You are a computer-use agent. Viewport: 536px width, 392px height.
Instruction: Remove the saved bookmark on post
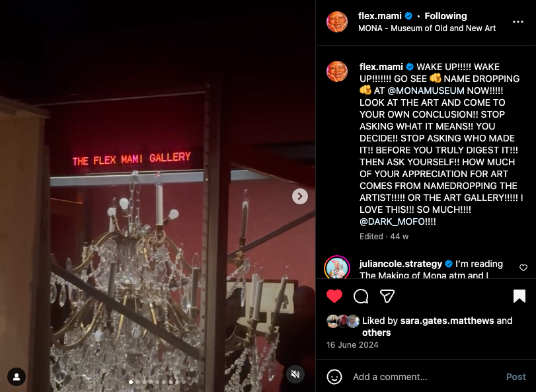[x=519, y=296]
